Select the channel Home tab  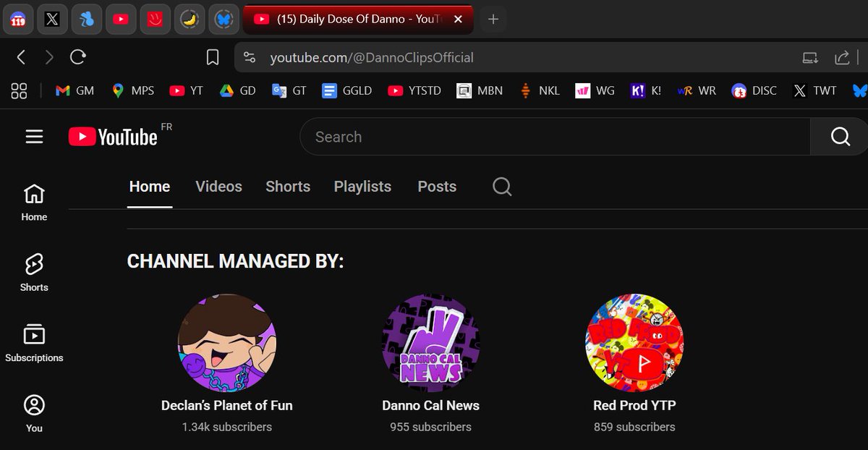coord(150,187)
